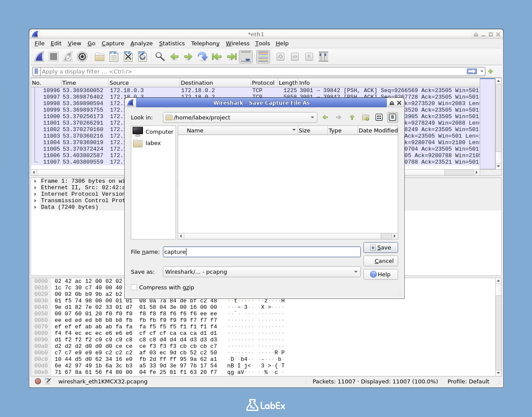Switch the file dialog to icon view
The width and height of the screenshot is (532, 417).
379,117
